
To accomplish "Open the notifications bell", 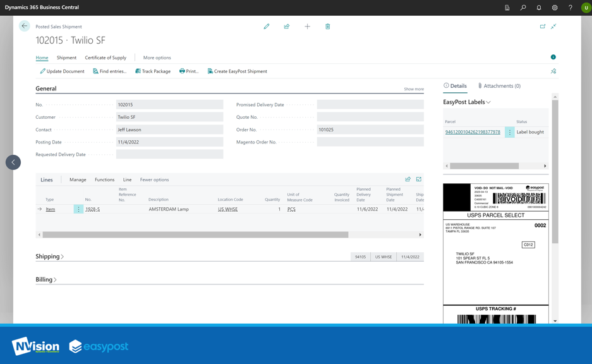I will [x=538, y=8].
